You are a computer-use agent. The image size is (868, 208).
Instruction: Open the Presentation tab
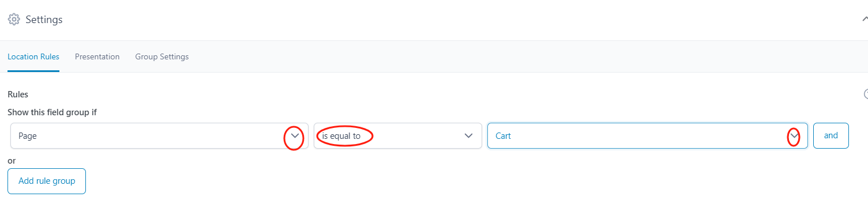tap(97, 56)
